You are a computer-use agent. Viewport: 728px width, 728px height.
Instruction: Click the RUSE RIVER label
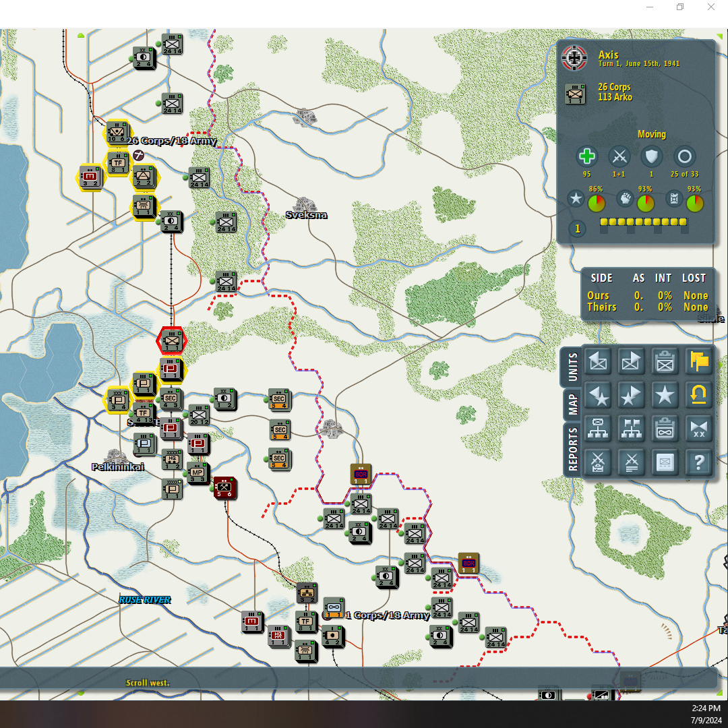click(144, 600)
